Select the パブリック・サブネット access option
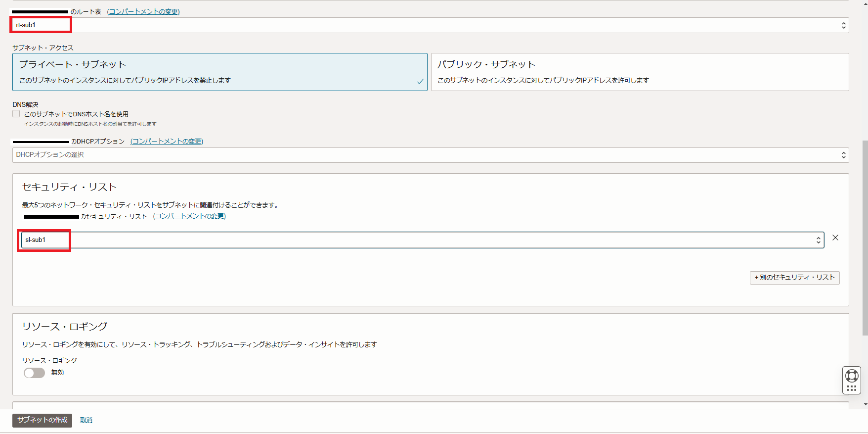The image size is (868, 434). 640,72
